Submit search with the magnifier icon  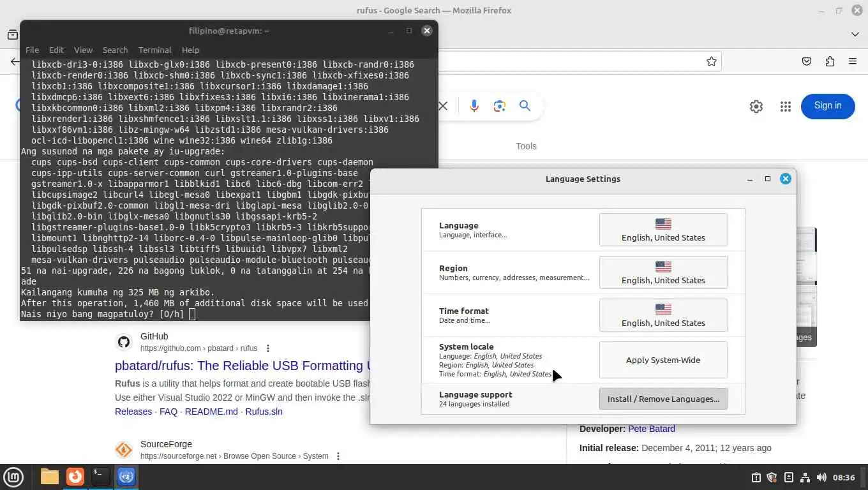[x=525, y=106]
